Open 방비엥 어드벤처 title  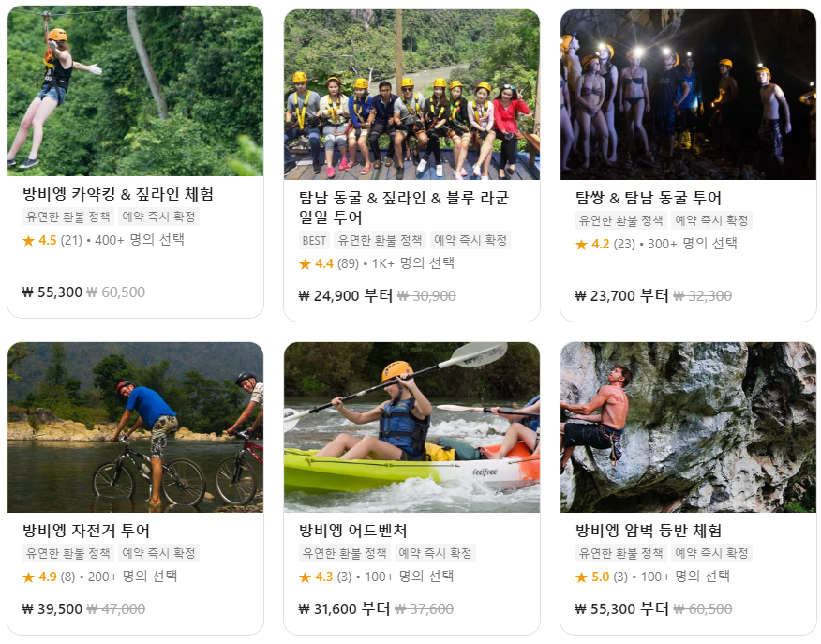pos(353,531)
